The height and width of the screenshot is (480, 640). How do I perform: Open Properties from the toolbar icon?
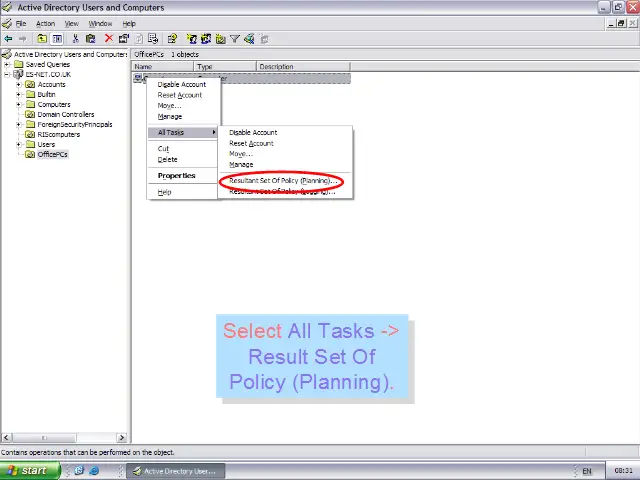pos(124,39)
